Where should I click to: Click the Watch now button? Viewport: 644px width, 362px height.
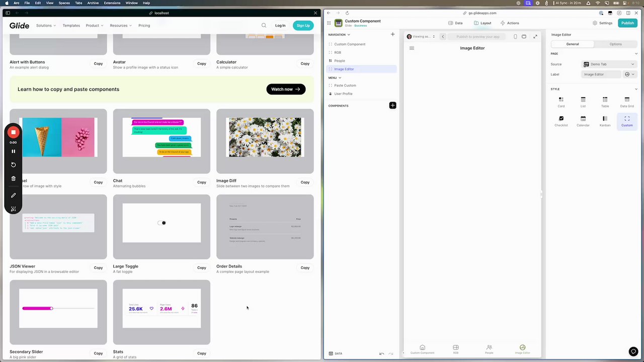(286, 89)
